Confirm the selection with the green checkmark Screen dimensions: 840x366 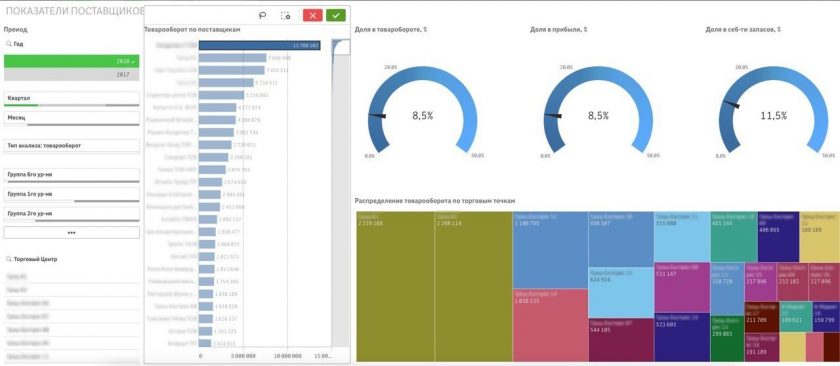pyautogui.click(x=336, y=16)
